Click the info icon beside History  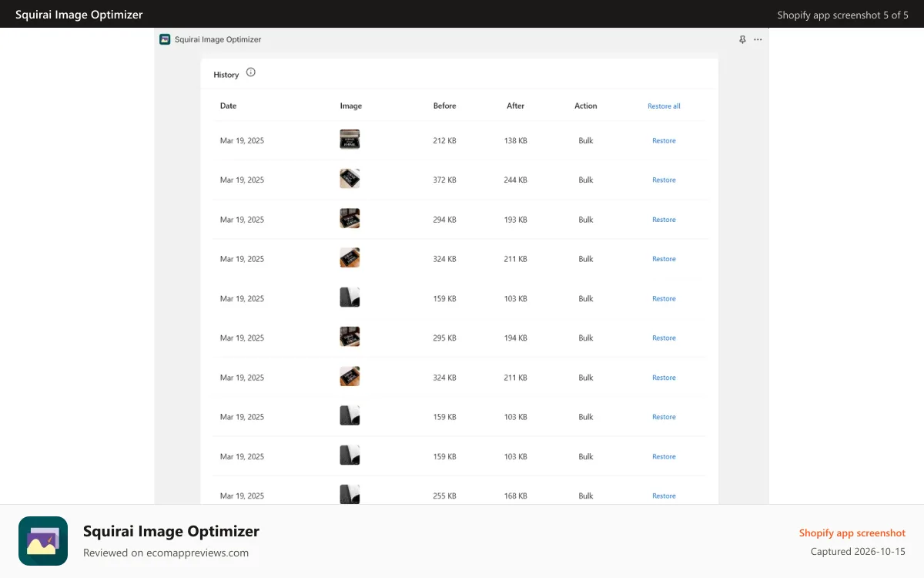tap(250, 72)
